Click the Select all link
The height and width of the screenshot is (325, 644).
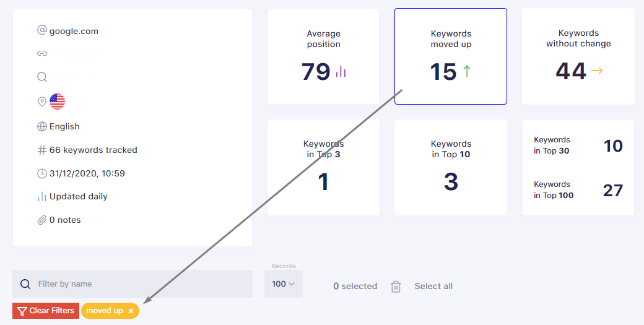pyautogui.click(x=433, y=286)
